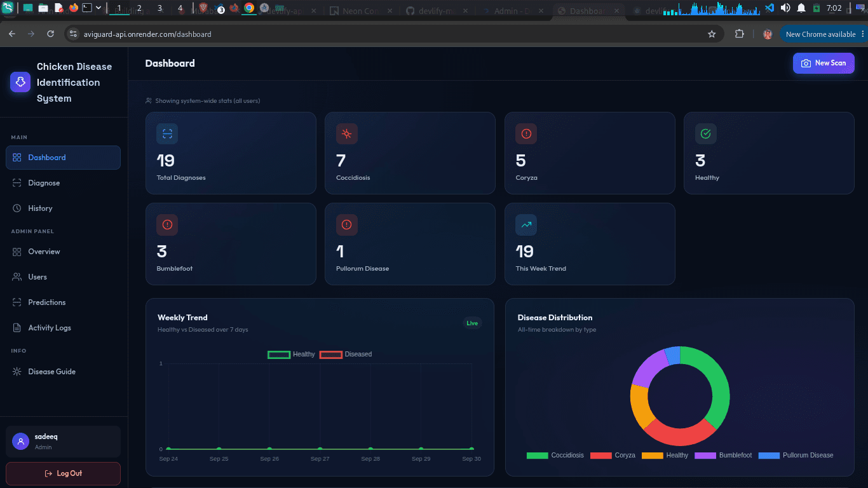Click the browser address bar URL
868x488 pixels.
(147, 34)
